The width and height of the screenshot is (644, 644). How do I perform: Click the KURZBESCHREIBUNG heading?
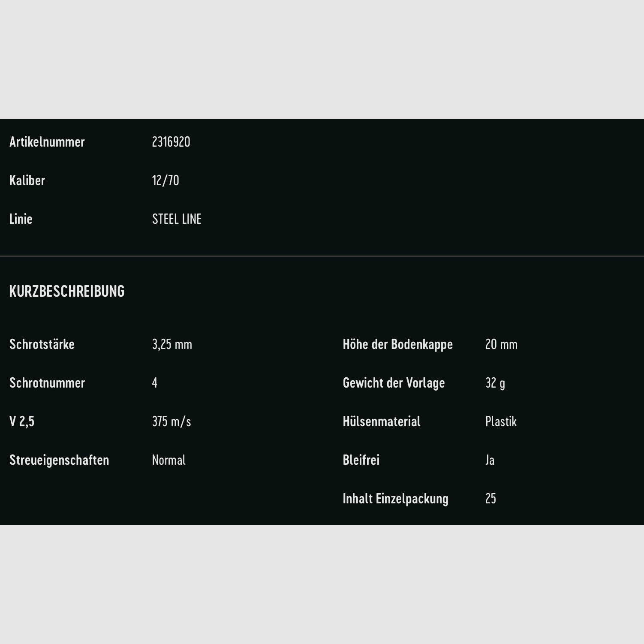coord(67,292)
